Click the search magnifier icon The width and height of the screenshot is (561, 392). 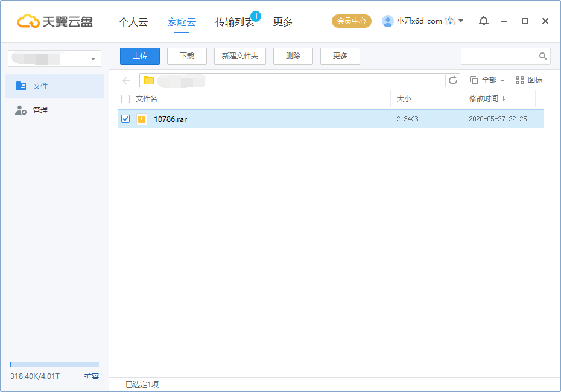(542, 55)
